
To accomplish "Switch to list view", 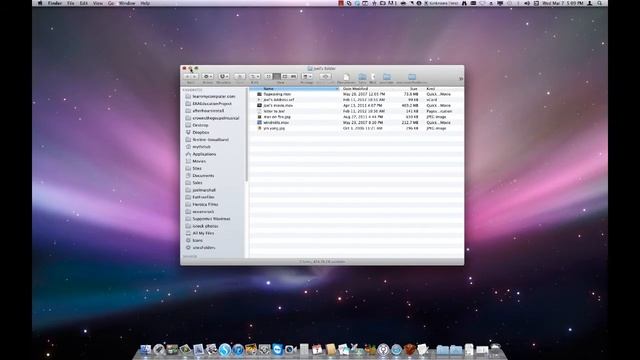I will (x=276, y=76).
